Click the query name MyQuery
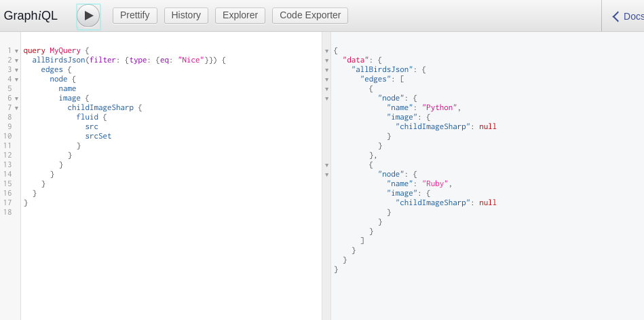Screen dimensions: 644x320 tap(65, 50)
